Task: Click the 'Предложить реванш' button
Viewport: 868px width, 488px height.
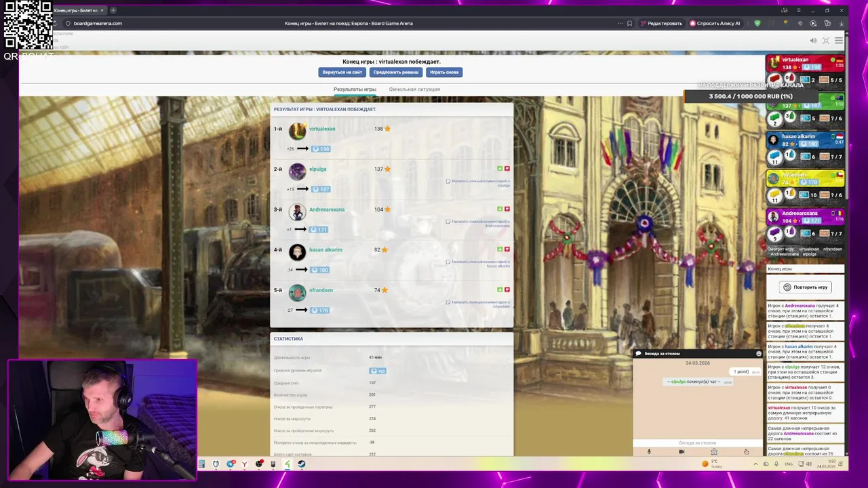Action: [x=395, y=72]
